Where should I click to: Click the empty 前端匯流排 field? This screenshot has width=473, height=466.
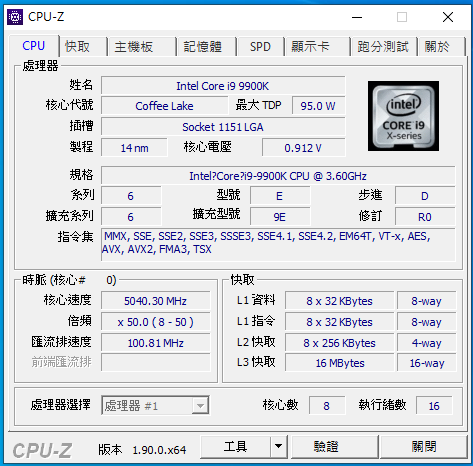point(156,363)
